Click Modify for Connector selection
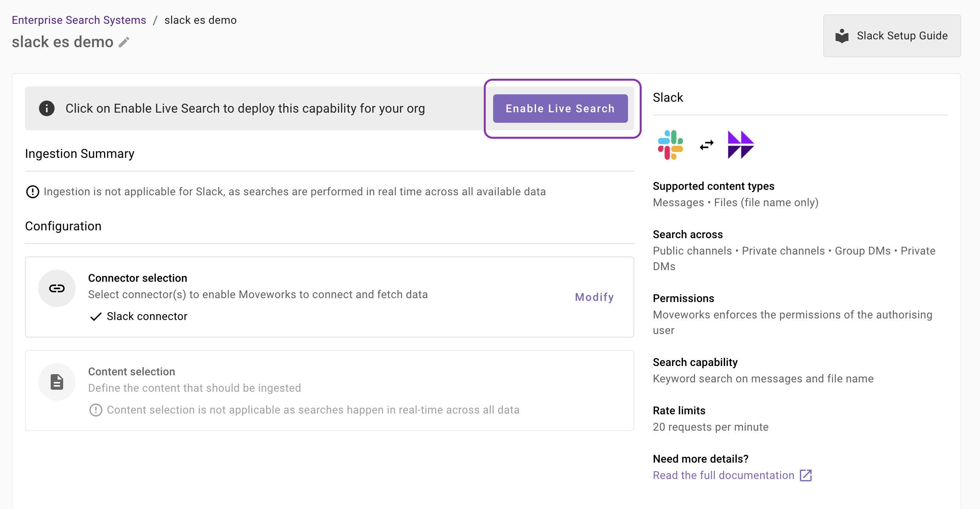 pos(594,297)
